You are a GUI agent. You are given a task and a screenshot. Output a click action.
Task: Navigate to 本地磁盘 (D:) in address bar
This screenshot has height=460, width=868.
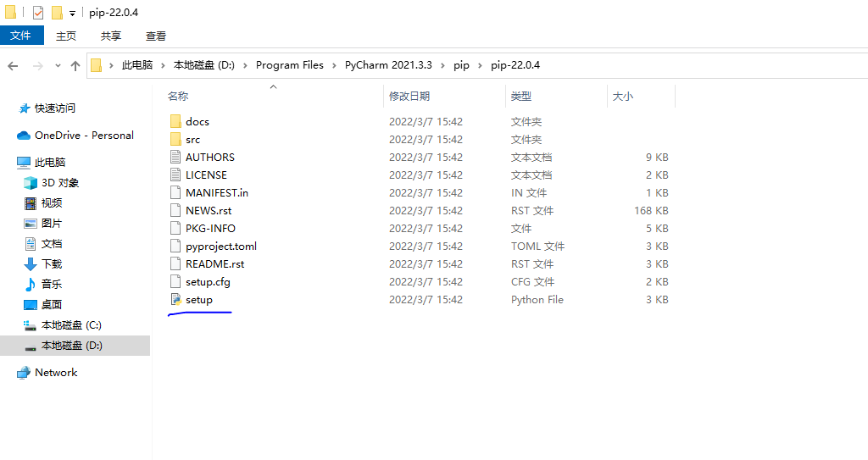(x=203, y=65)
